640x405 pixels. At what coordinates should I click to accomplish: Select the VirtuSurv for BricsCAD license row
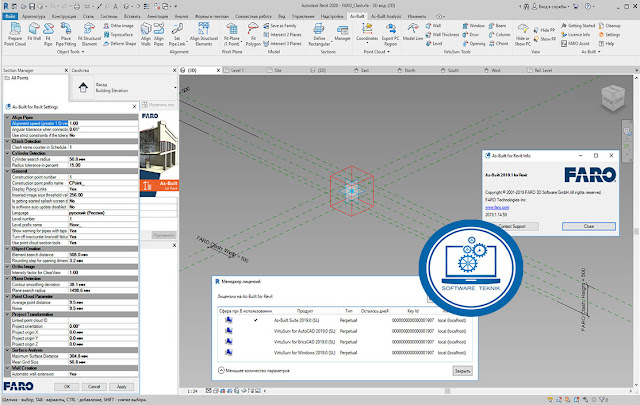pos(344,342)
